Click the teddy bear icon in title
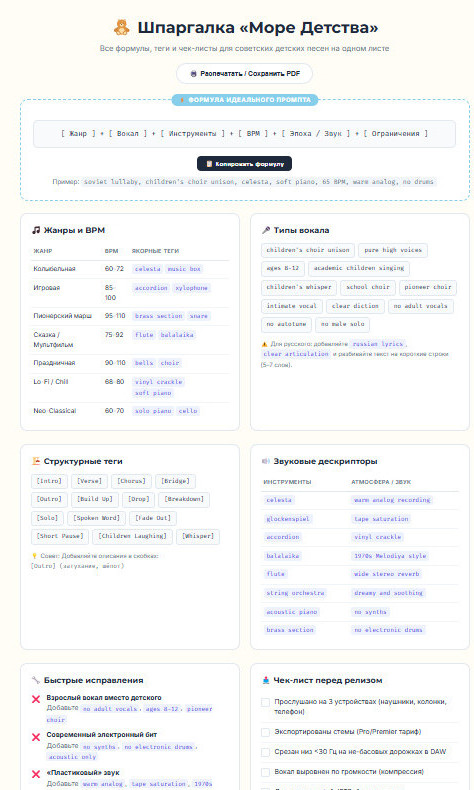The width and height of the screenshot is (474, 790). 121,27
